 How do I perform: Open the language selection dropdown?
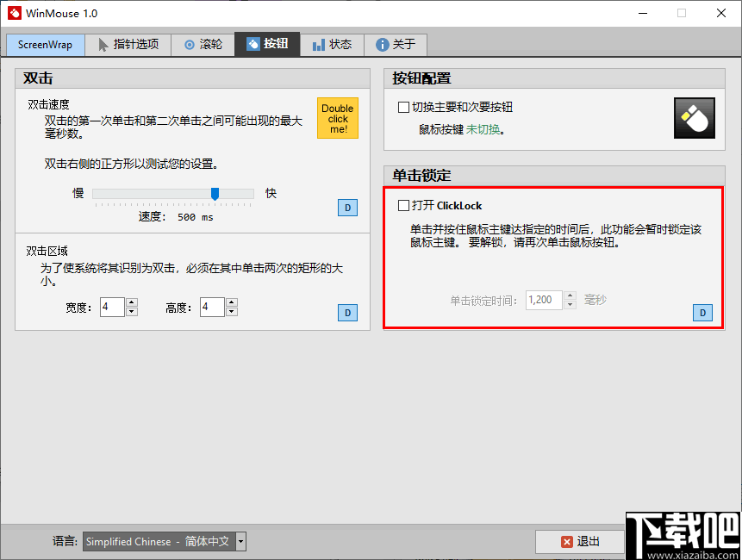[240, 541]
